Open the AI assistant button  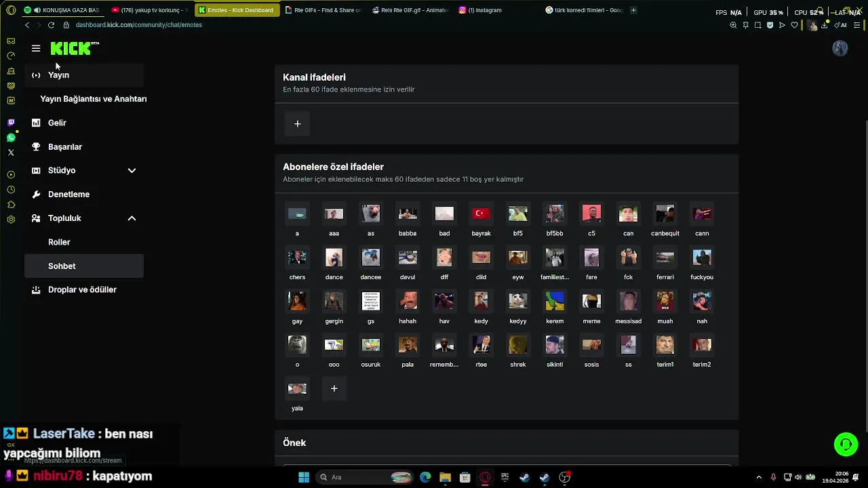[841, 25]
